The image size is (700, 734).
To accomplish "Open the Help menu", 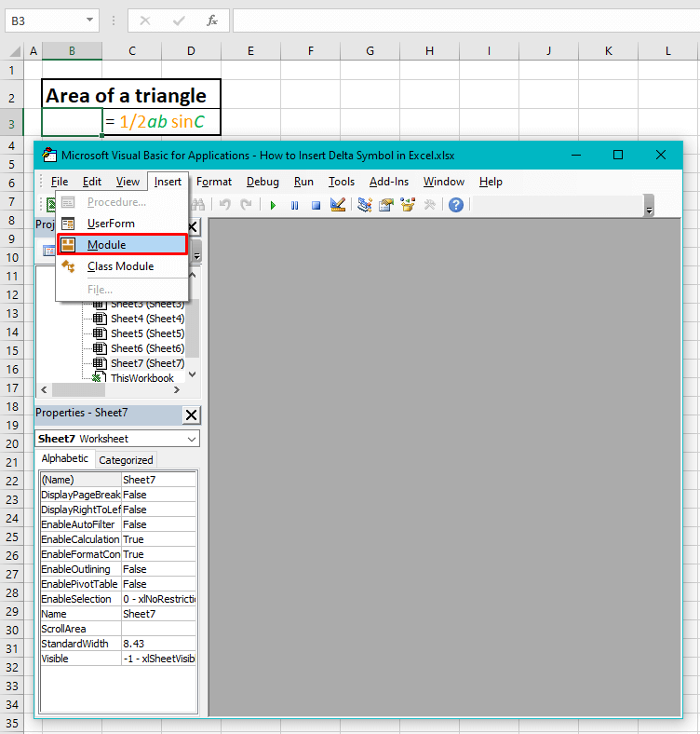I will [491, 182].
